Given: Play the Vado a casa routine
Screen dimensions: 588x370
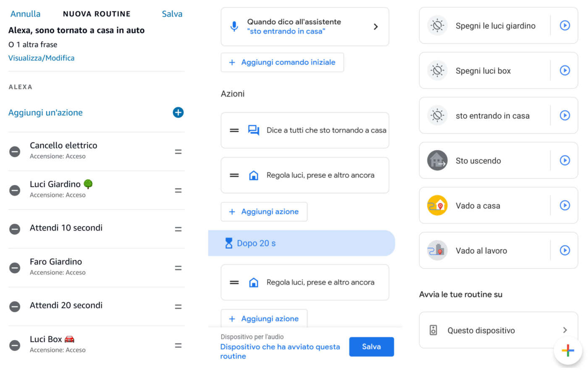Looking at the screenshot, I should 565,206.
